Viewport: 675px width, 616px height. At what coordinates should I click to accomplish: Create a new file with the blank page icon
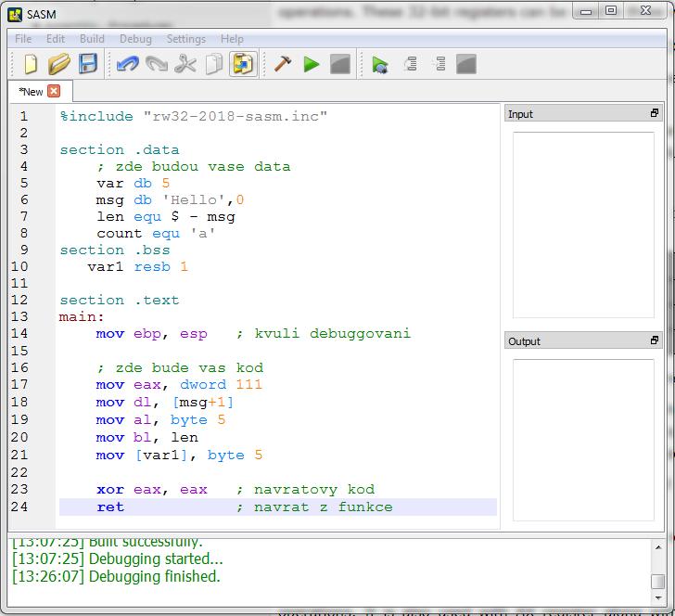31,65
